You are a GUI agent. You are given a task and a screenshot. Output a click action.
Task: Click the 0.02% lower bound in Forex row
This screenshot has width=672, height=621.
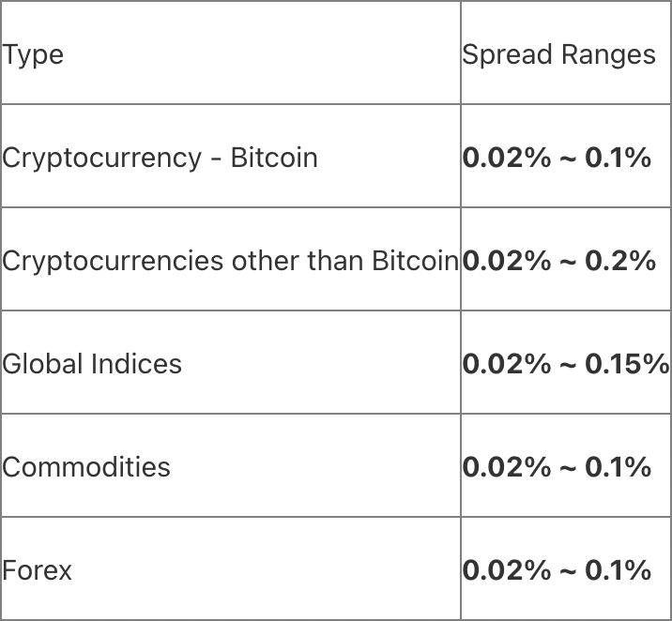coord(507,569)
